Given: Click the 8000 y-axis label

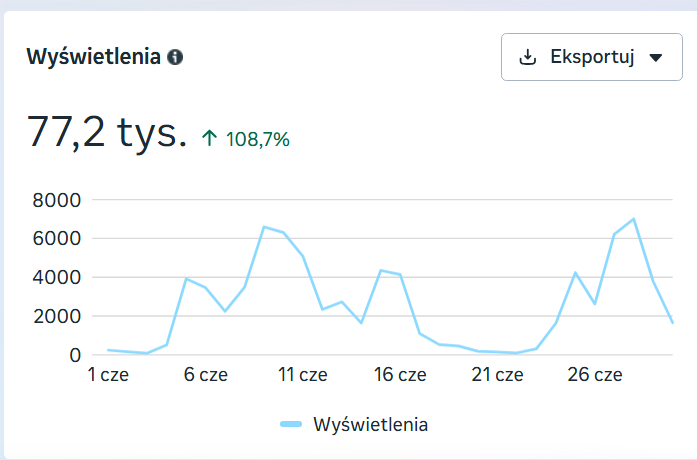Looking at the screenshot, I should click(x=57, y=200).
